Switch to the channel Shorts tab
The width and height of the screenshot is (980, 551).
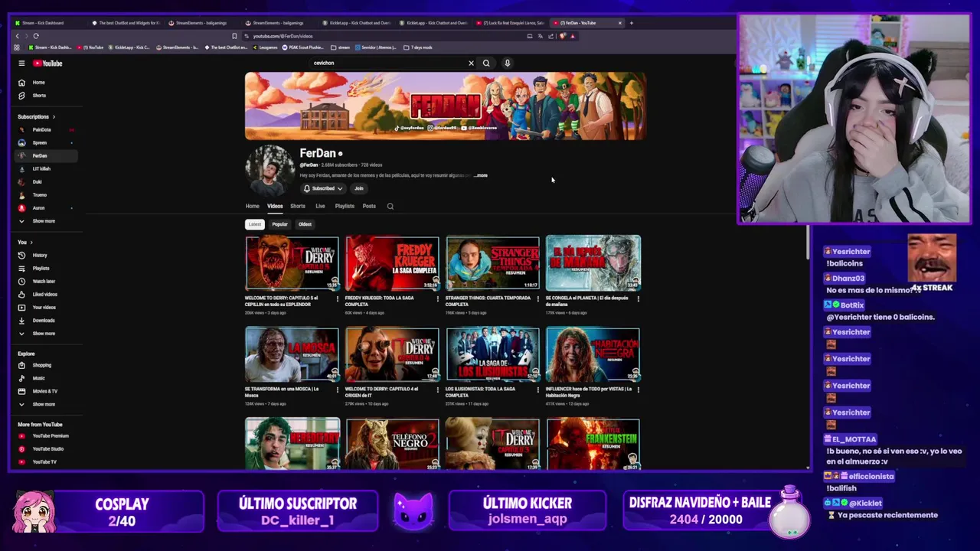coord(298,206)
